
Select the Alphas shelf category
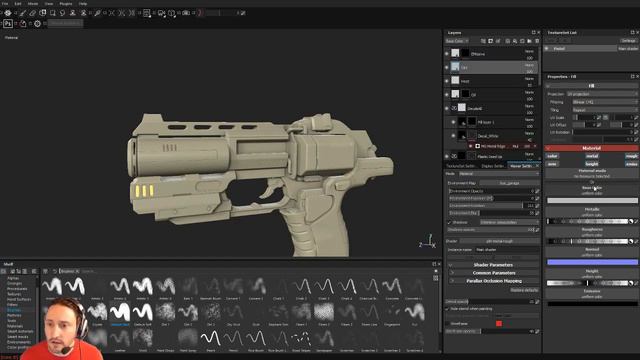(13, 278)
